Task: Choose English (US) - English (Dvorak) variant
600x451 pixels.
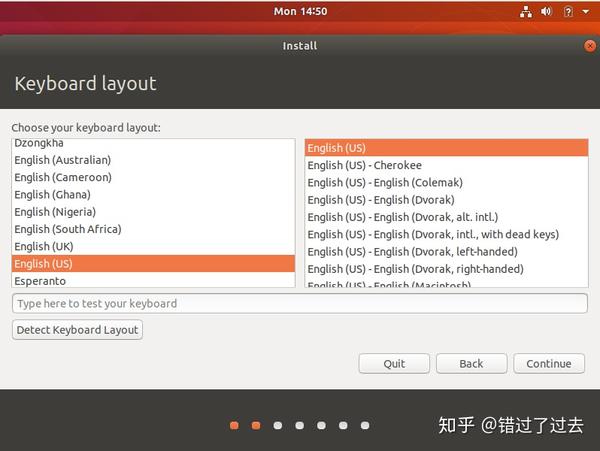Action: point(446,199)
